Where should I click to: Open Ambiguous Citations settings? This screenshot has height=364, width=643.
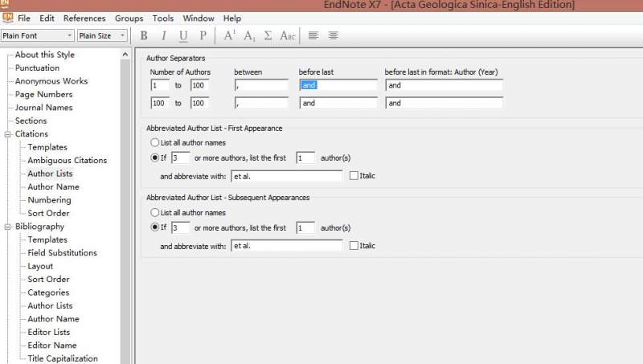click(68, 160)
